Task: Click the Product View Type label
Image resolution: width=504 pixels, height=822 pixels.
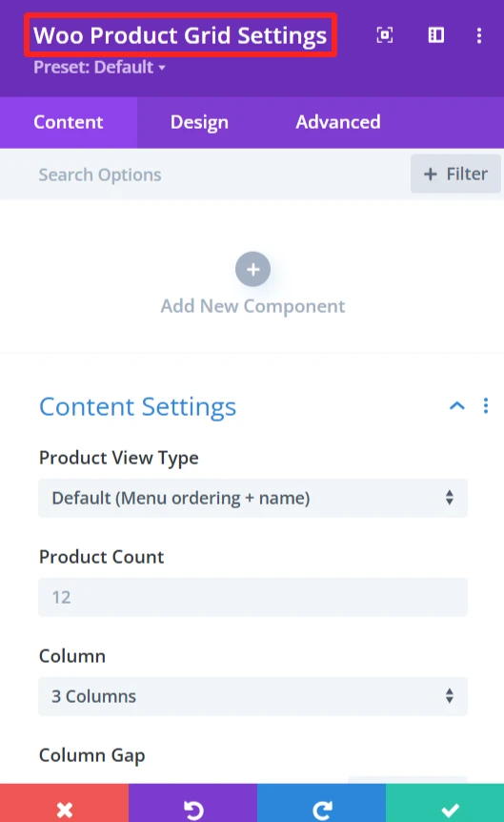Action: (119, 458)
